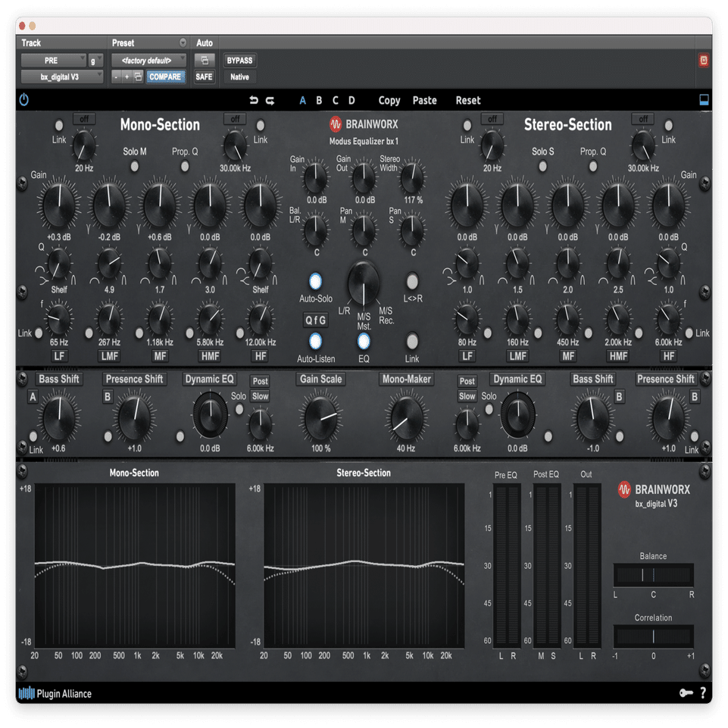Click the next preset plus button
Viewport: 728px width, 728px height.
click(x=127, y=77)
